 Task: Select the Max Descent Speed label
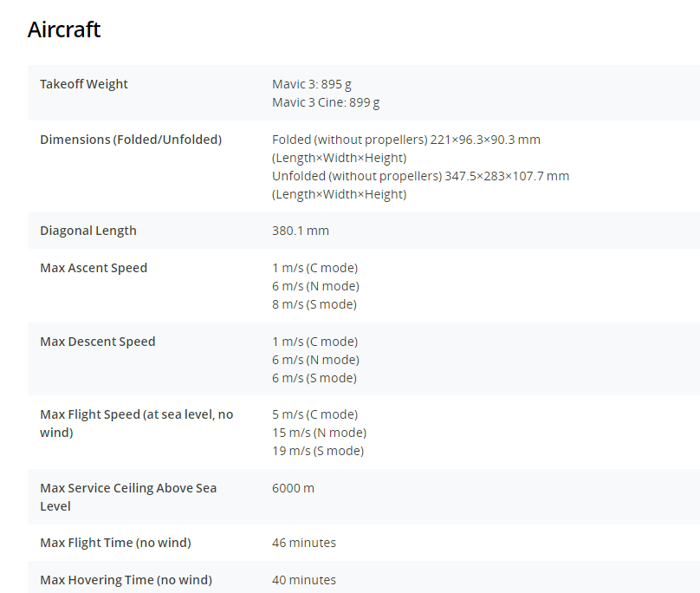pos(98,342)
